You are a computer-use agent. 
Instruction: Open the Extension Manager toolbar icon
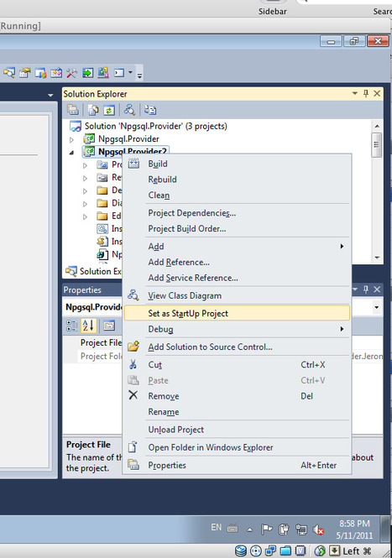(103, 73)
